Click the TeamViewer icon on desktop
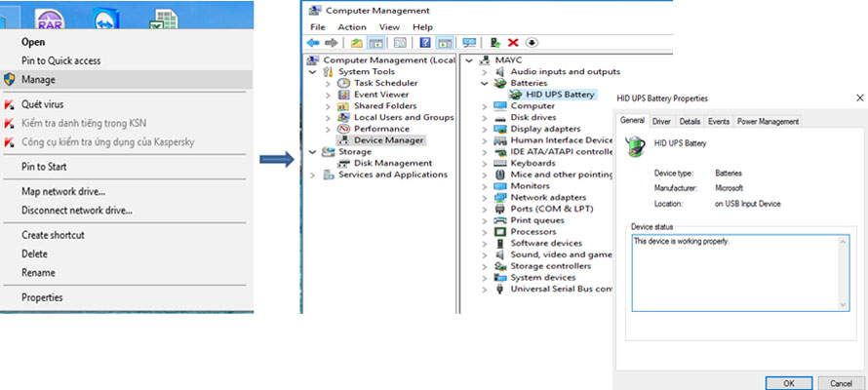The width and height of the screenshot is (868, 390). click(105, 19)
